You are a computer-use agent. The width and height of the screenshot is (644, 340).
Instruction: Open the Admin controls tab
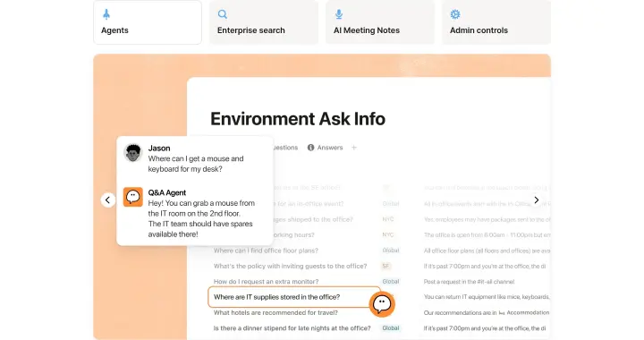[x=496, y=22]
